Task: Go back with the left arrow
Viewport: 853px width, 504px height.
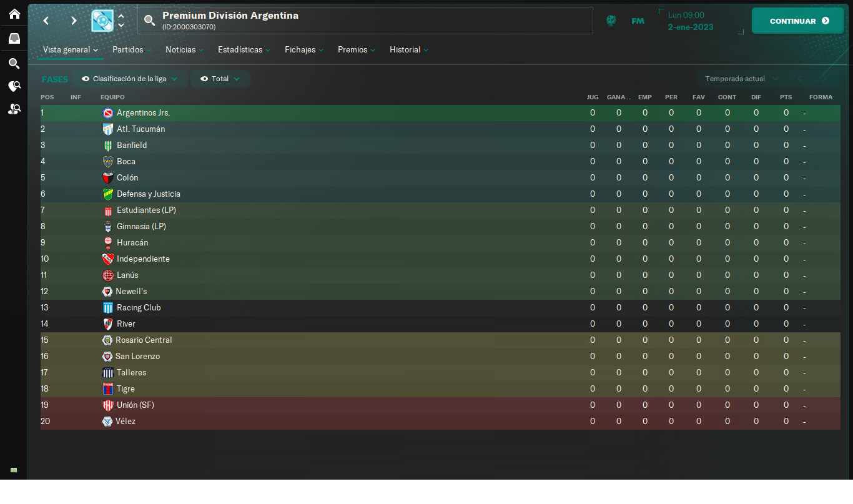Action: 46,21
